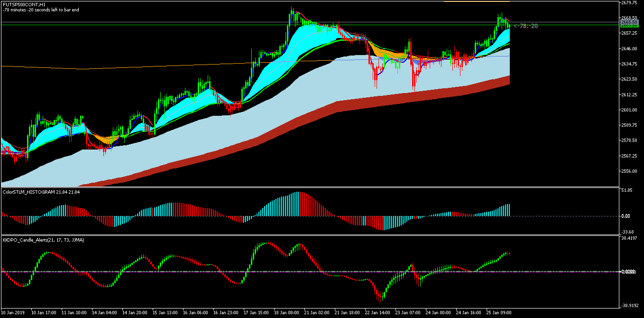Click the 2556.00 price scale label
The width and height of the screenshot is (644, 318).
pos(628,171)
